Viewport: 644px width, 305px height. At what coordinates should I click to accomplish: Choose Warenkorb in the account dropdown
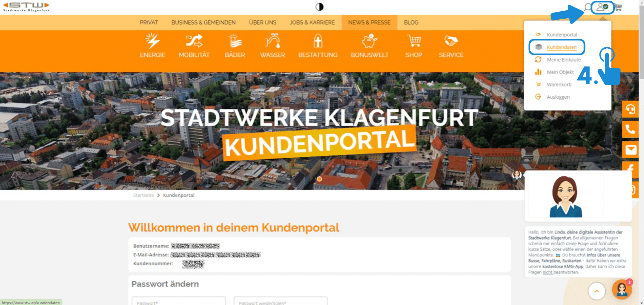click(x=559, y=84)
